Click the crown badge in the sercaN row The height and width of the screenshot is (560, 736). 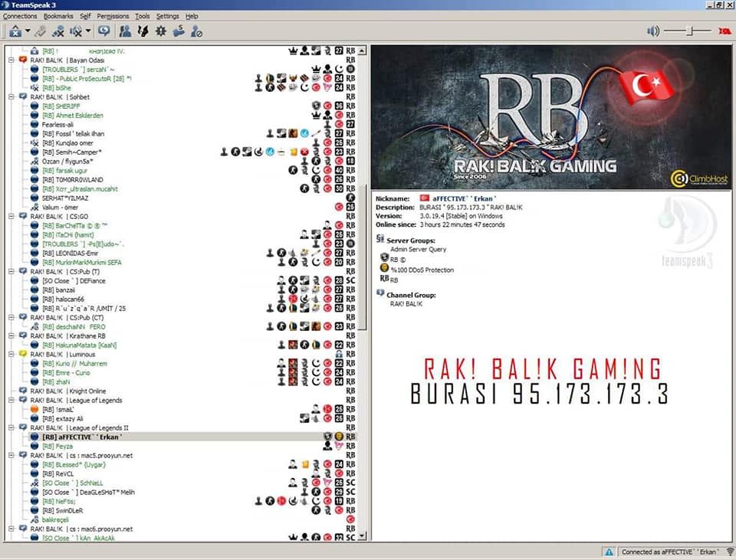click(316, 69)
